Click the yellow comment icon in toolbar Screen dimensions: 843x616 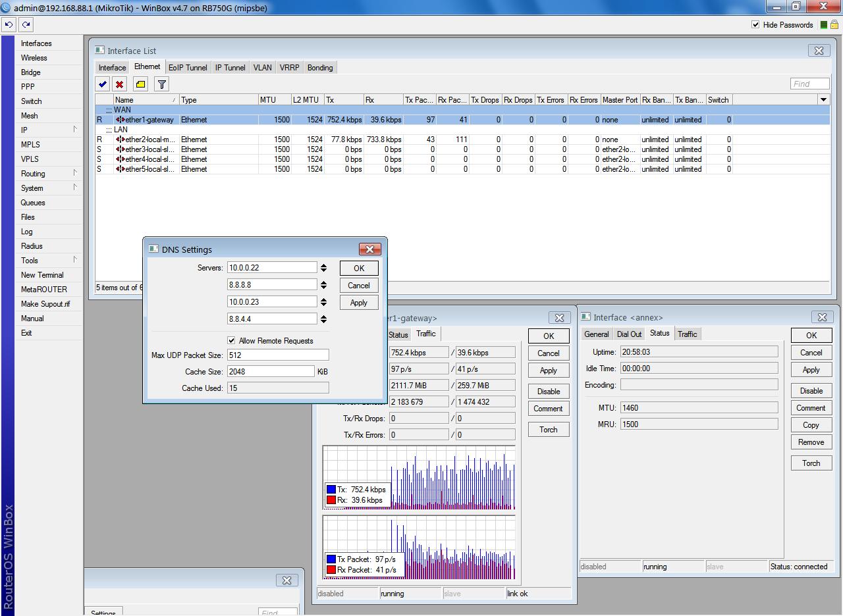[x=140, y=84]
